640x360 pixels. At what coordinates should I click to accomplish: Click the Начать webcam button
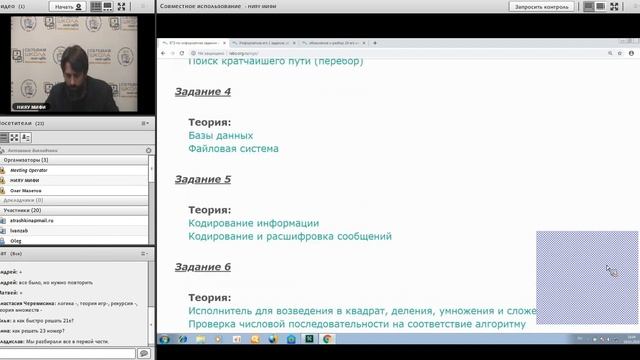click(x=67, y=7)
